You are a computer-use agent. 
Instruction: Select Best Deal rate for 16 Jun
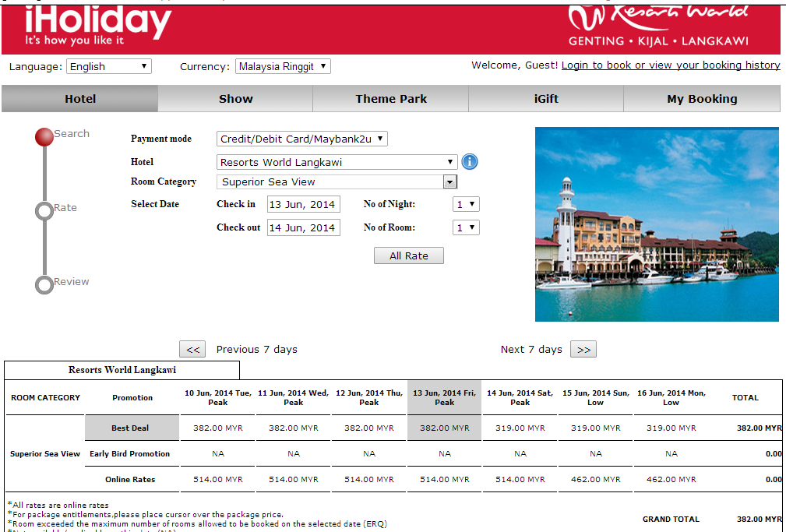671,428
